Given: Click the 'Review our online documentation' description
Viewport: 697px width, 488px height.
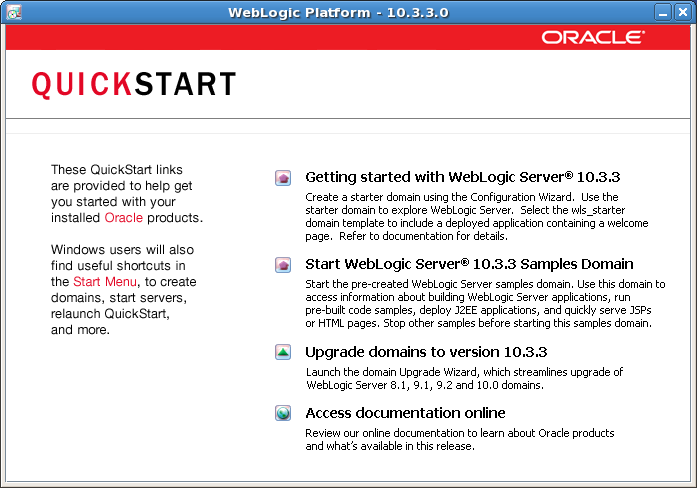Looking at the screenshot, I should pyautogui.click(x=460, y=439).
